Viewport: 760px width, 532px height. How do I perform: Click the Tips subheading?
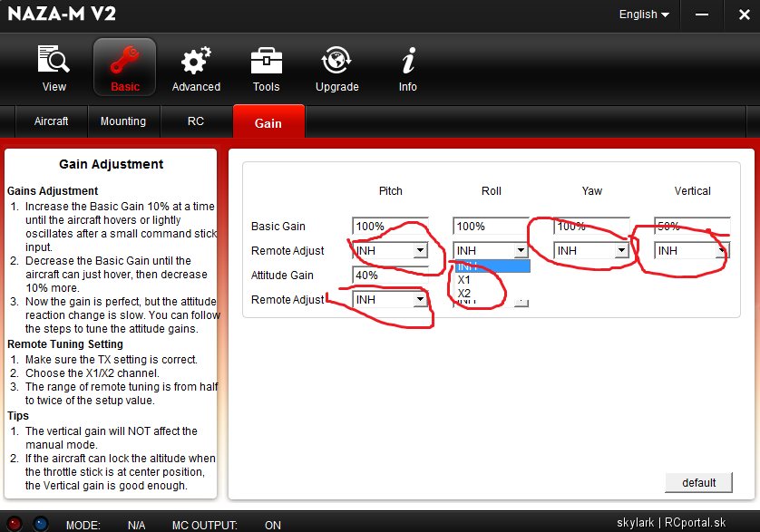[x=18, y=416]
